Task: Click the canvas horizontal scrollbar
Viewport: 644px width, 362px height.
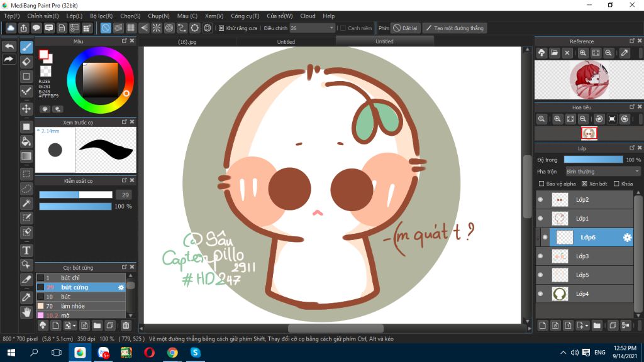Action: [336, 328]
